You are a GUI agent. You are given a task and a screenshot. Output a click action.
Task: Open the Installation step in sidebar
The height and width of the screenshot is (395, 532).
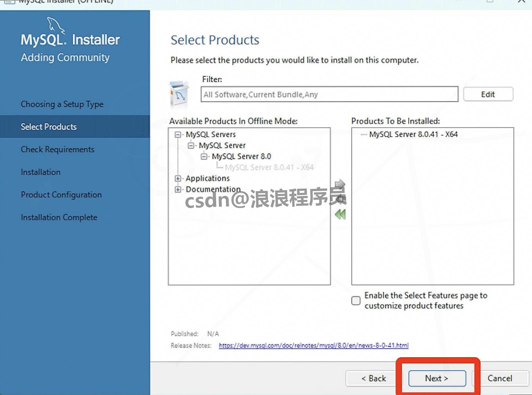click(41, 172)
